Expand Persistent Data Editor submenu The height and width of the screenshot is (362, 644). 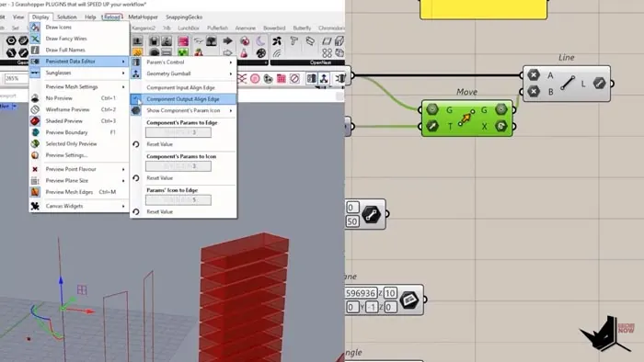(79, 61)
